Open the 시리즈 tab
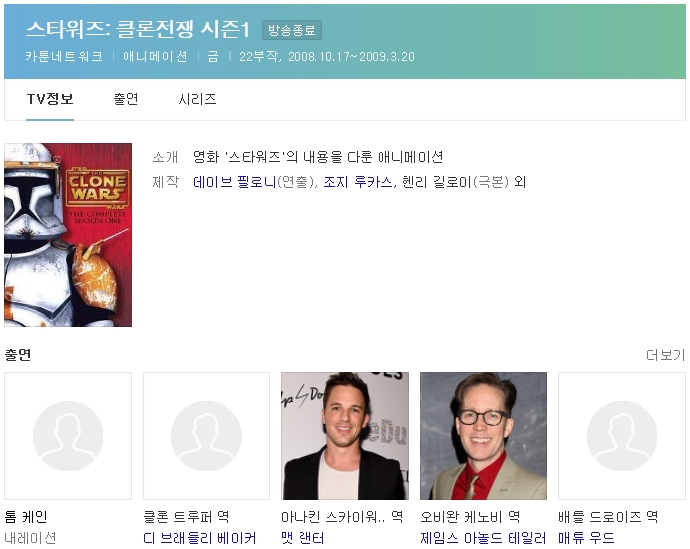The height and width of the screenshot is (549, 690). click(197, 99)
